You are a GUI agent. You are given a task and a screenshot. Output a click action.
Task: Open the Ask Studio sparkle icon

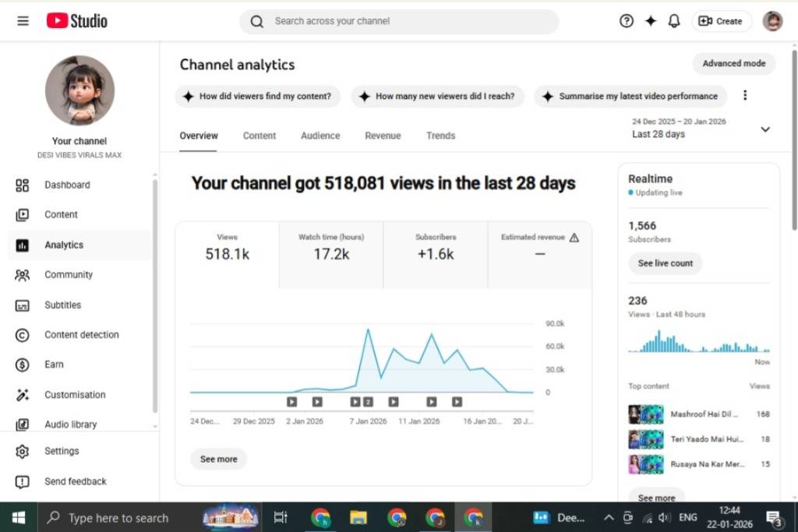tap(651, 21)
